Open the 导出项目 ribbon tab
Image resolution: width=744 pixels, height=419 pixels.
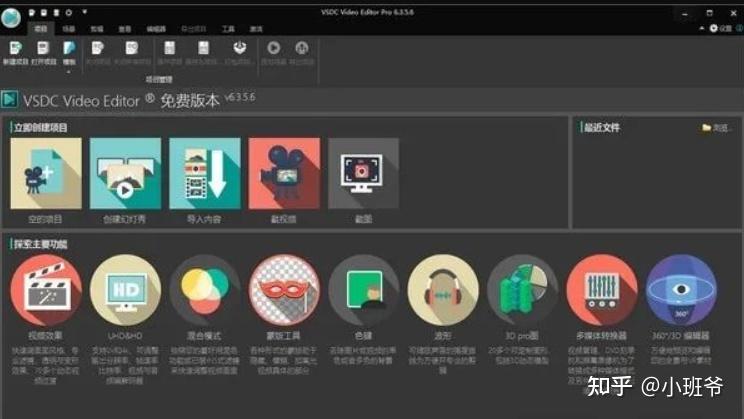click(x=194, y=29)
